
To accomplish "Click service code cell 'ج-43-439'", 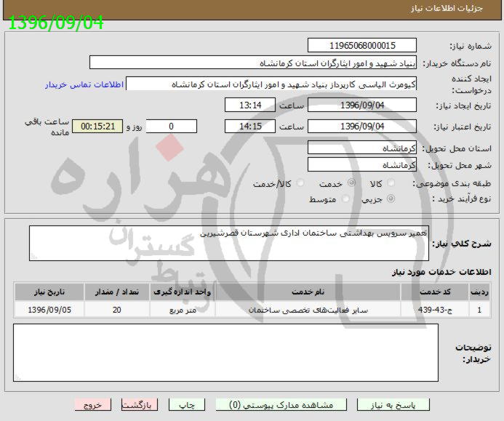I will point(435,310).
